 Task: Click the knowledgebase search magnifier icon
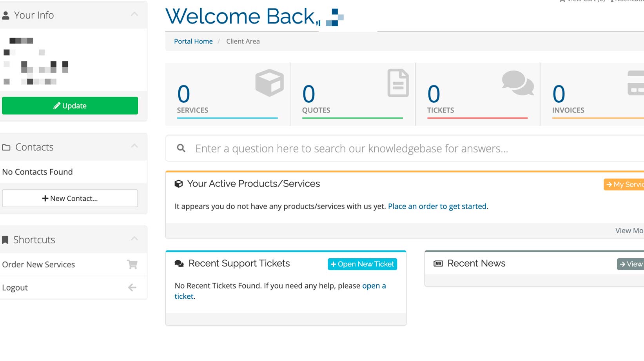[x=181, y=148]
